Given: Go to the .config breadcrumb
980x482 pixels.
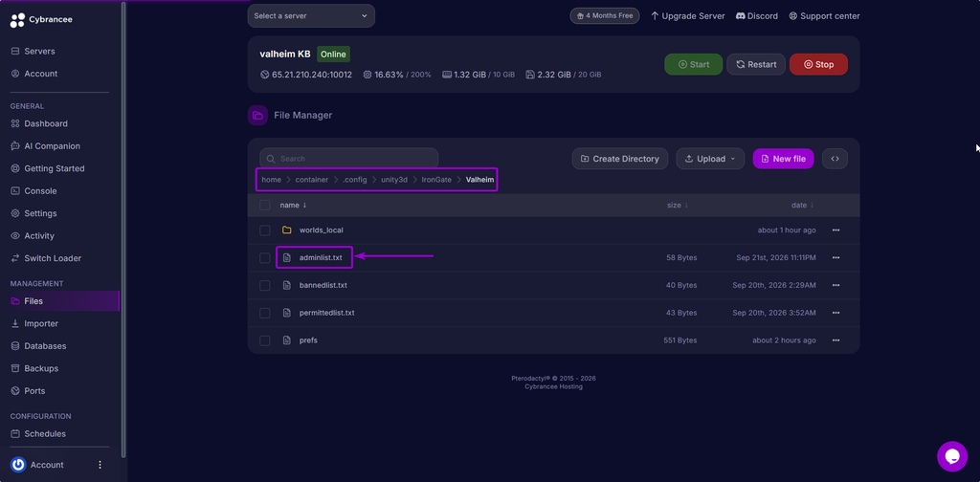Looking at the screenshot, I should (x=354, y=180).
